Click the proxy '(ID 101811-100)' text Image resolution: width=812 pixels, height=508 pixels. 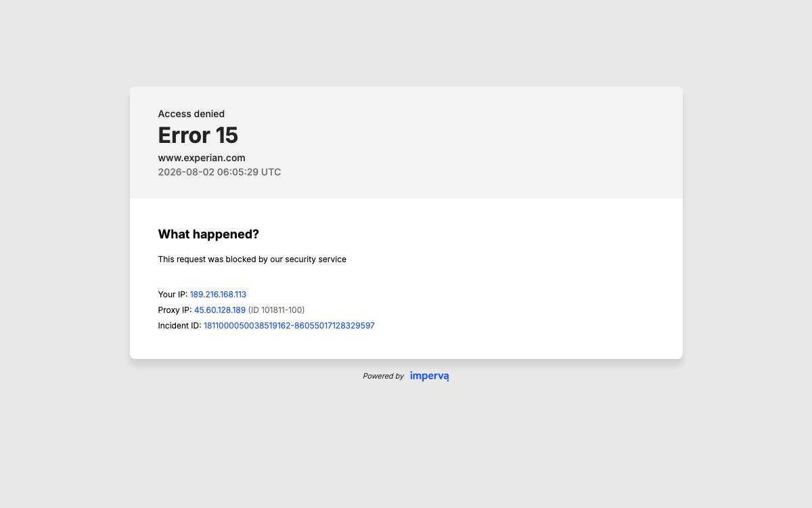[x=276, y=310]
